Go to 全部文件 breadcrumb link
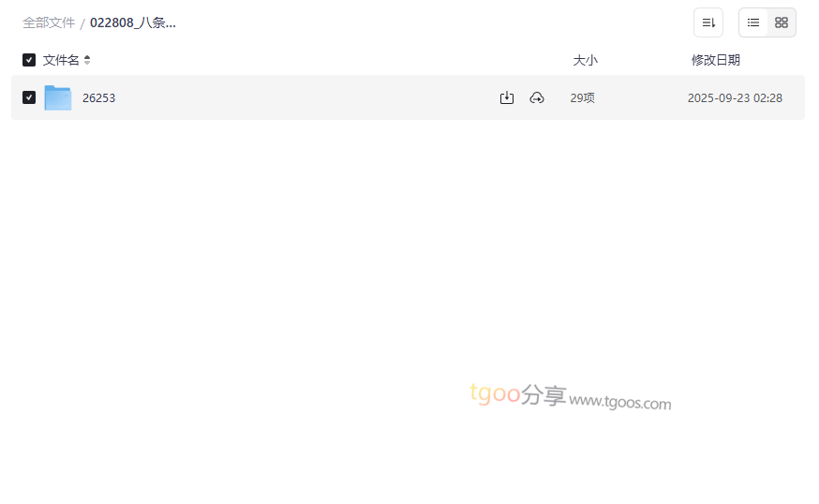Viewport: 819px width, 504px height. (x=49, y=23)
